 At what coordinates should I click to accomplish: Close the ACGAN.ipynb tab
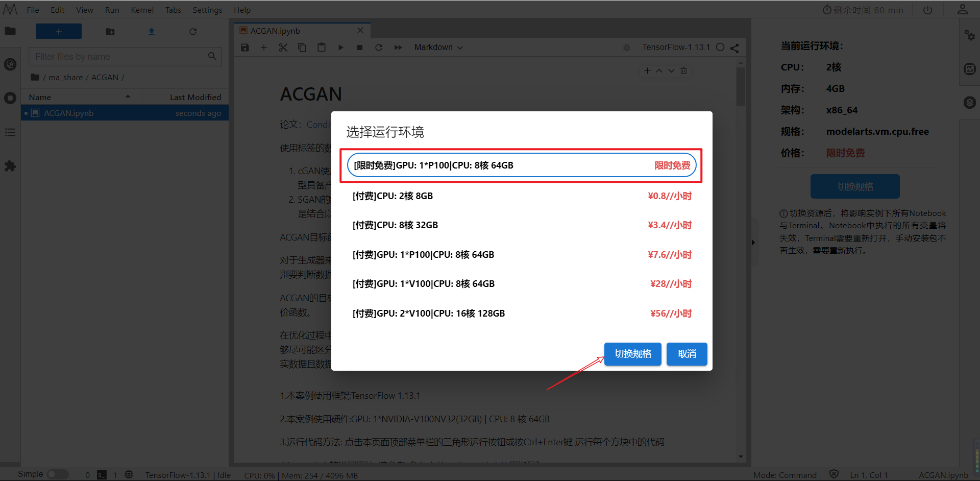360,31
